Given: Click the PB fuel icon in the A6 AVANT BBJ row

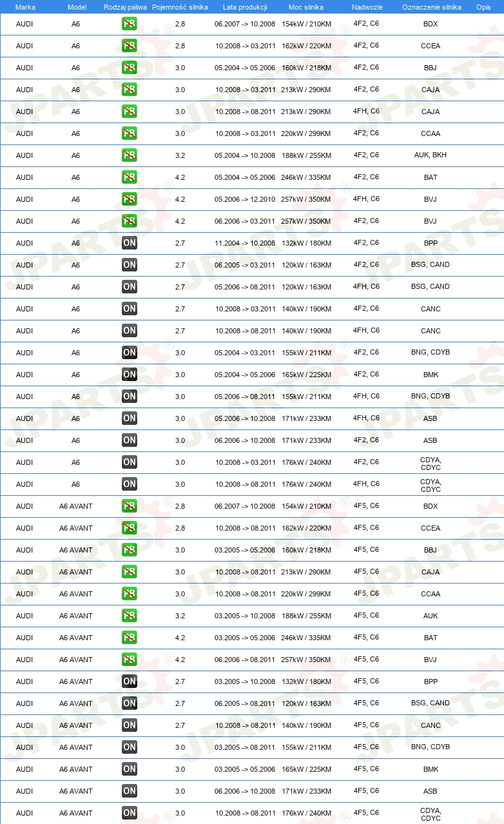Looking at the screenshot, I should (x=130, y=550).
